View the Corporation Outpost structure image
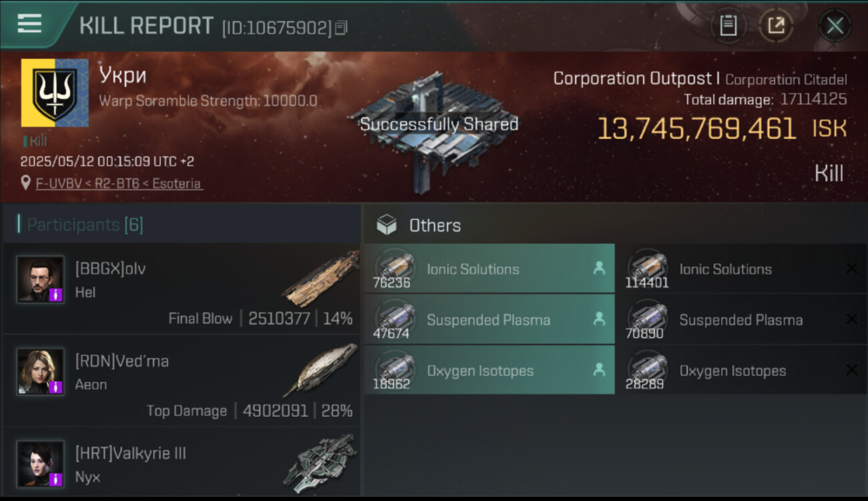Image resolution: width=868 pixels, height=501 pixels. 437,130
